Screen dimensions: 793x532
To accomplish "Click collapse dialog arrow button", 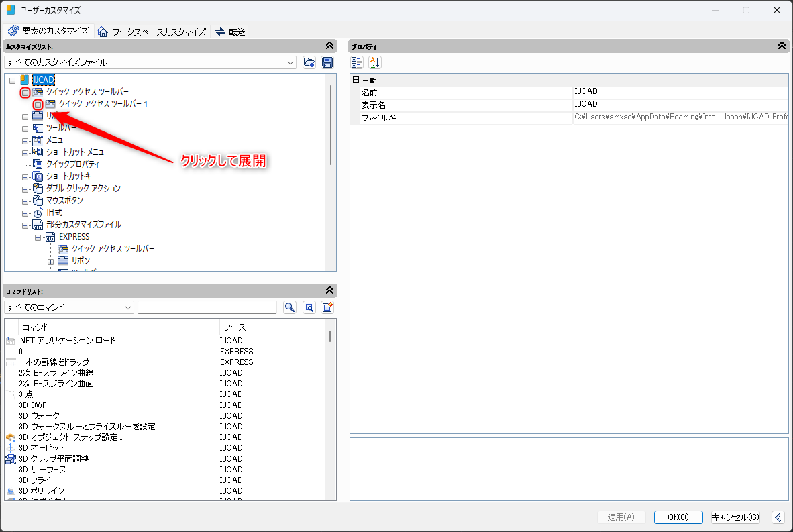I will (778, 517).
